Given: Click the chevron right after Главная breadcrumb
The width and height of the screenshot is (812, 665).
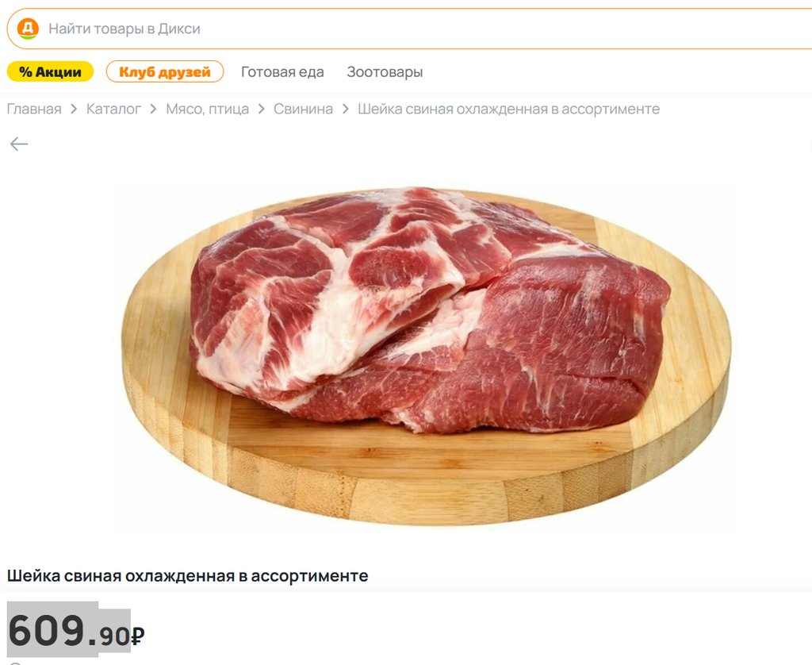Looking at the screenshot, I should (74, 109).
